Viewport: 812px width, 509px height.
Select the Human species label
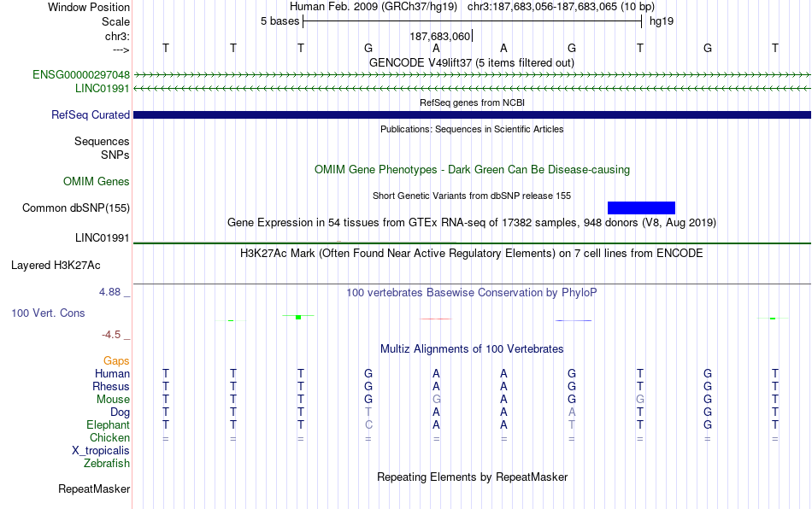click(x=112, y=373)
